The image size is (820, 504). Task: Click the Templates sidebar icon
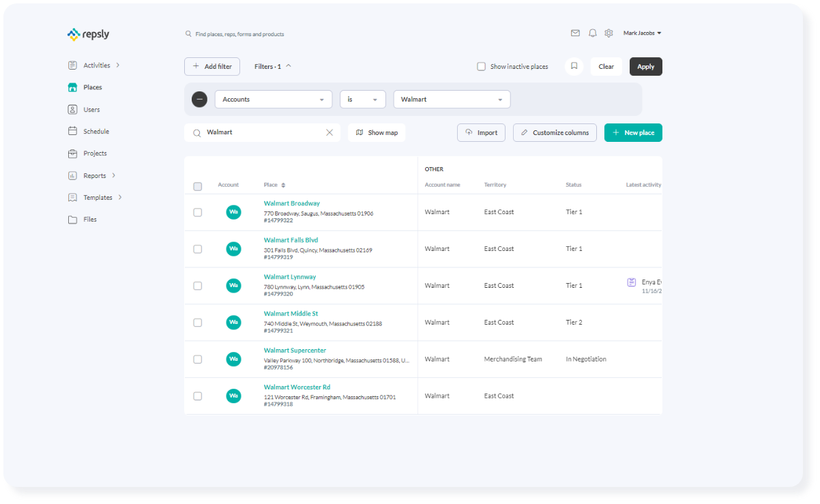(72, 197)
